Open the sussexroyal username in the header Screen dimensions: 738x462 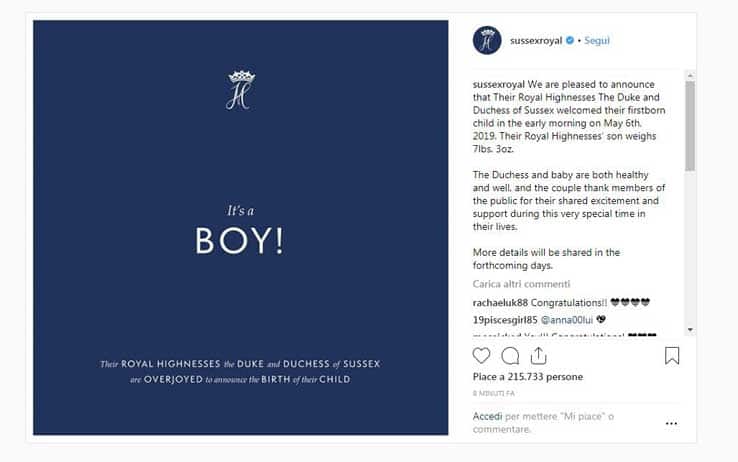536,40
